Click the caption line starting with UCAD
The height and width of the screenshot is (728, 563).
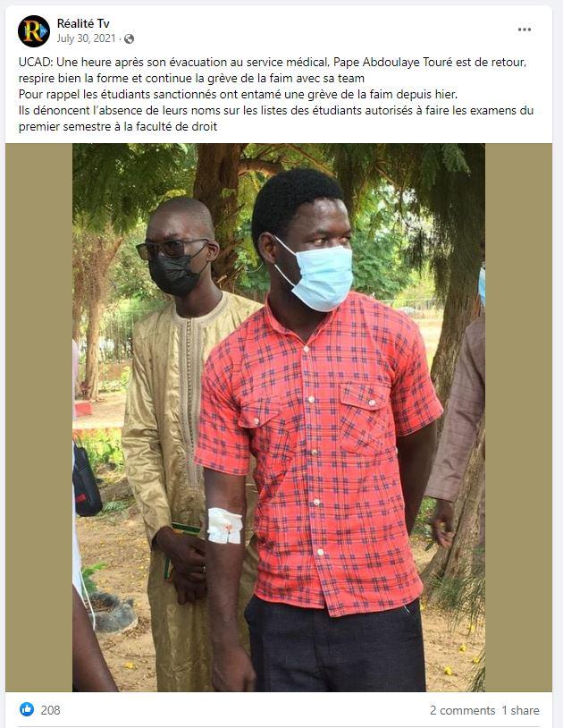[273, 62]
